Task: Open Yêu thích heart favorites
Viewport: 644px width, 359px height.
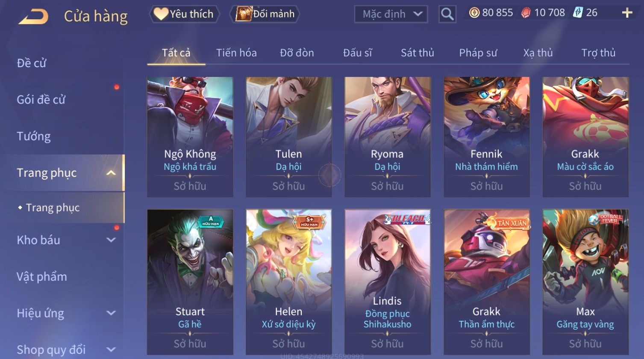Action: click(184, 14)
